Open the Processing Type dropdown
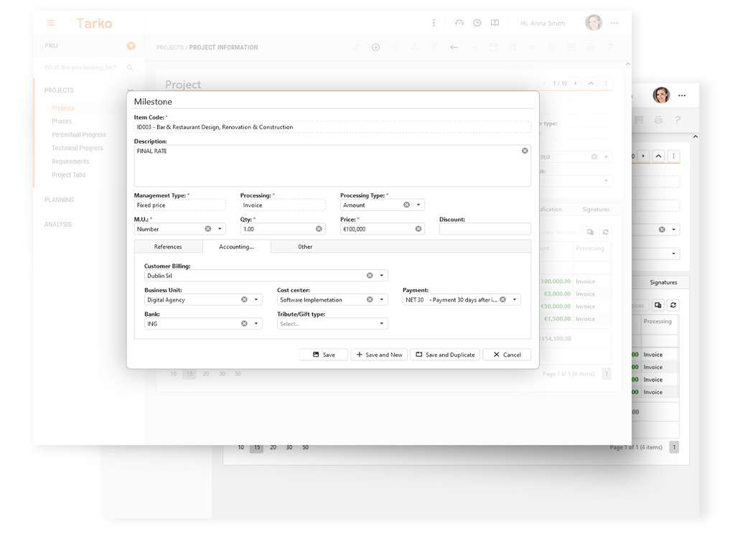Screen dimensions: 735x560 click(x=418, y=205)
